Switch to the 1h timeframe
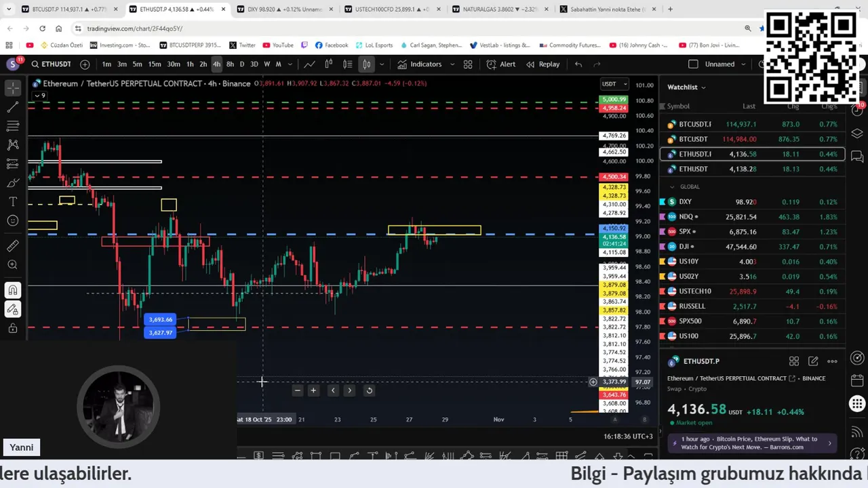The image size is (868, 488). pos(190,64)
